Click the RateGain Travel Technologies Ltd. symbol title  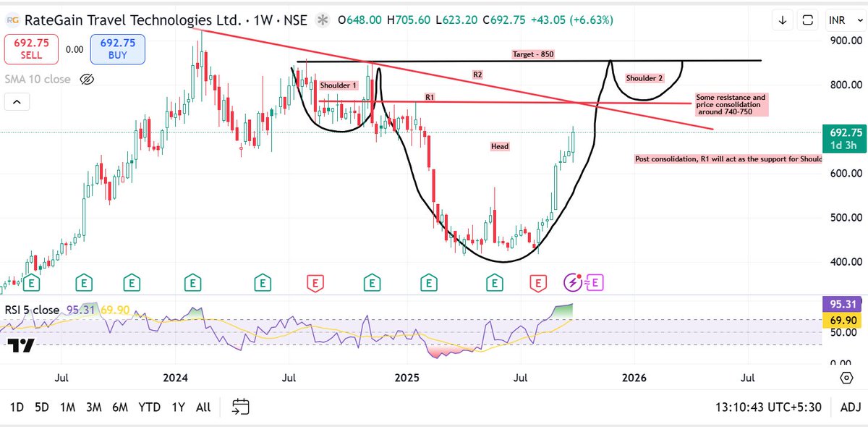coord(133,20)
